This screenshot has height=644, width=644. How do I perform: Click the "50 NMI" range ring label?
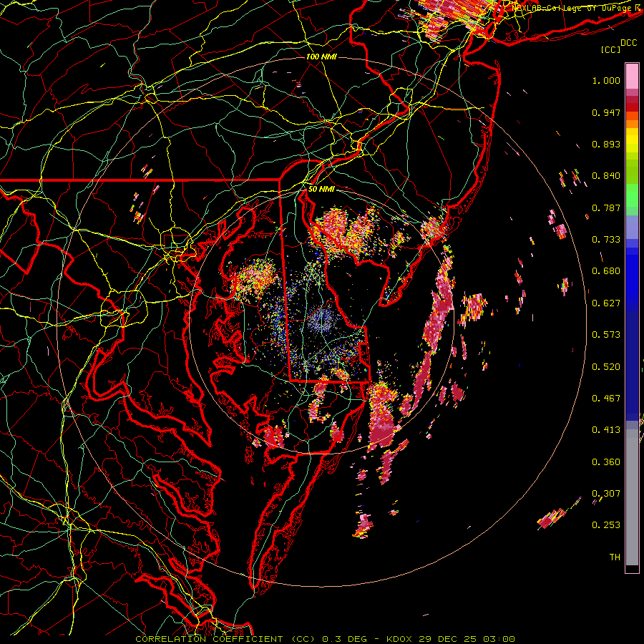(x=321, y=189)
